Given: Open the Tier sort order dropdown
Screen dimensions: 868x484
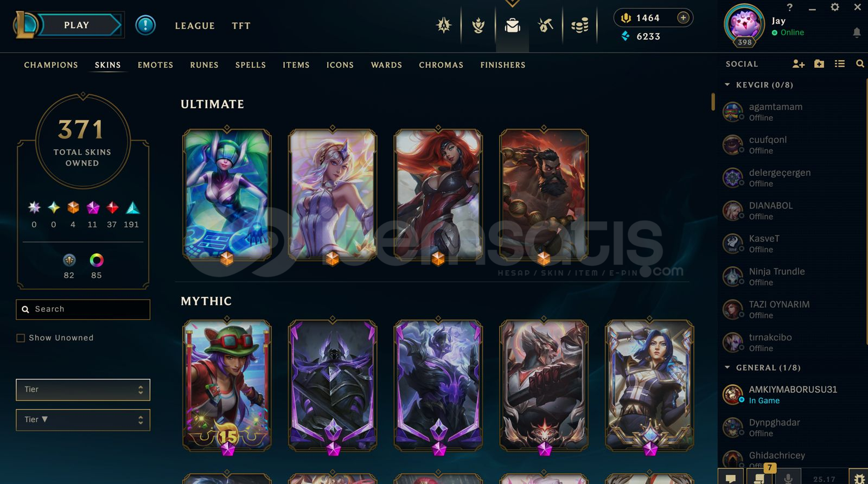Looking at the screenshot, I should (83, 420).
